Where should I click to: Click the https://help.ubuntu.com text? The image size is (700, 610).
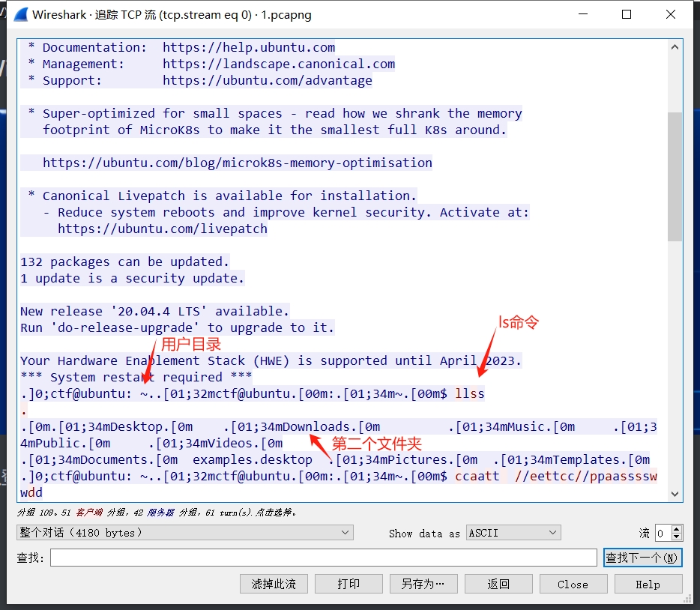pos(249,47)
